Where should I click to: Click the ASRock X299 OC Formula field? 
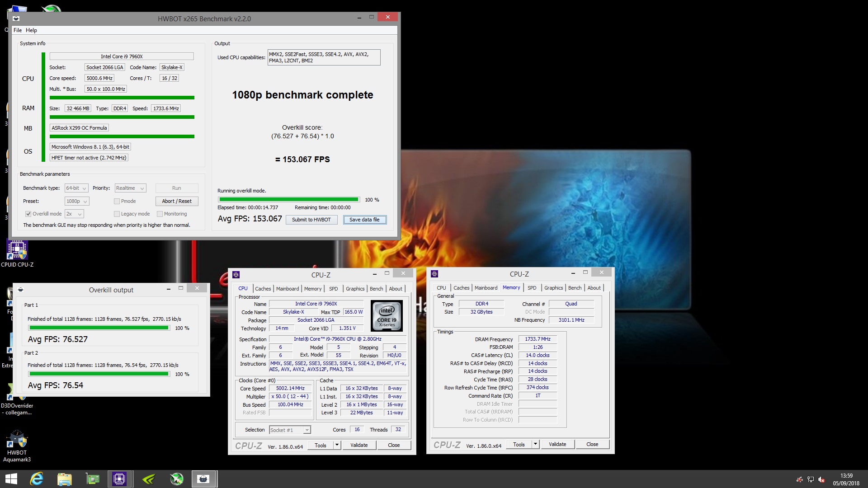[79, 128]
